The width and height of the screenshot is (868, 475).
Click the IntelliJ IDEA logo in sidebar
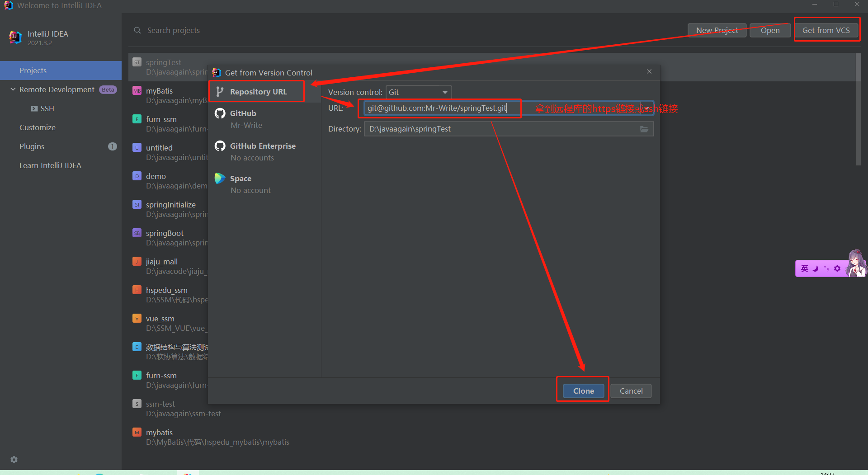(x=15, y=37)
